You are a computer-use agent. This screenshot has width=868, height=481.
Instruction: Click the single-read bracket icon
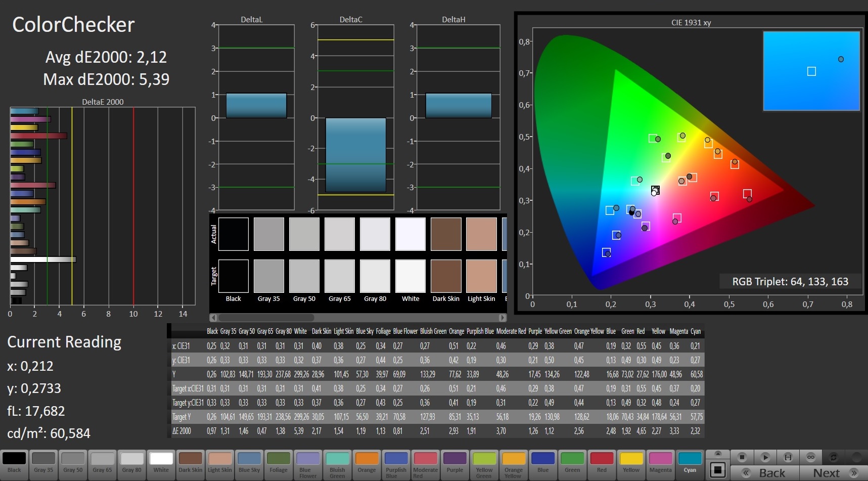click(x=788, y=457)
